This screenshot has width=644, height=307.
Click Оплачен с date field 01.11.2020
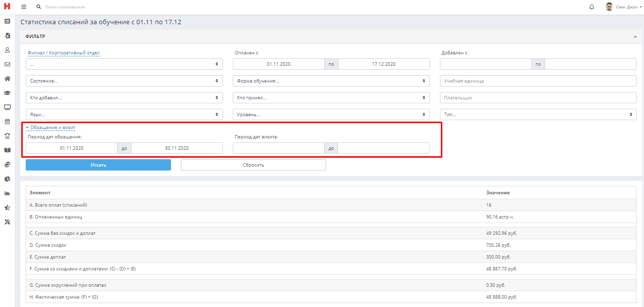(279, 64)
